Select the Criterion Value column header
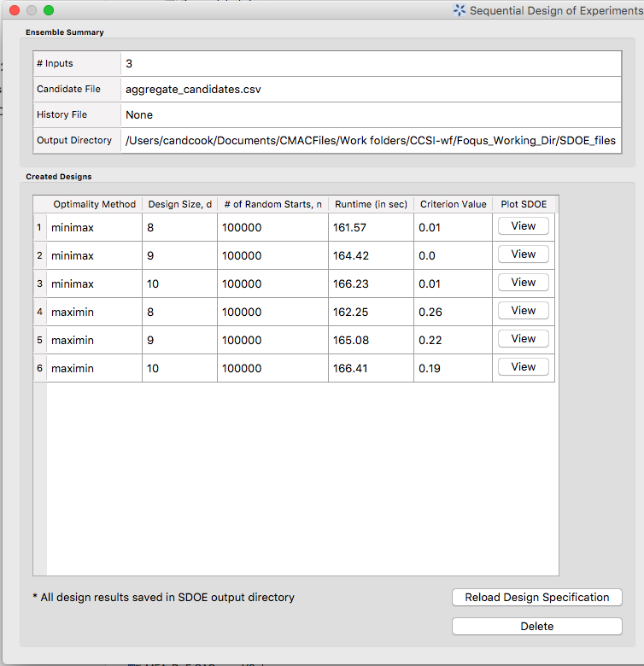The image size is (644, 666). tap(453, 204)
